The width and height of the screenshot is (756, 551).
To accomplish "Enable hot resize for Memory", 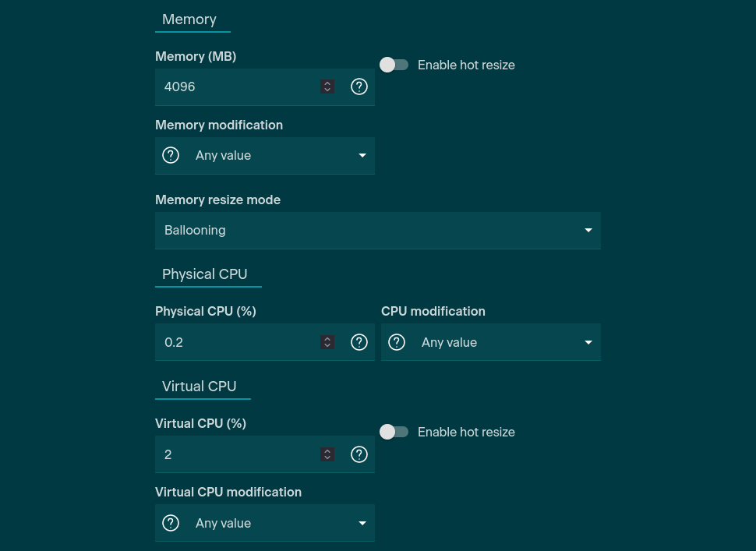I will 394,65.
